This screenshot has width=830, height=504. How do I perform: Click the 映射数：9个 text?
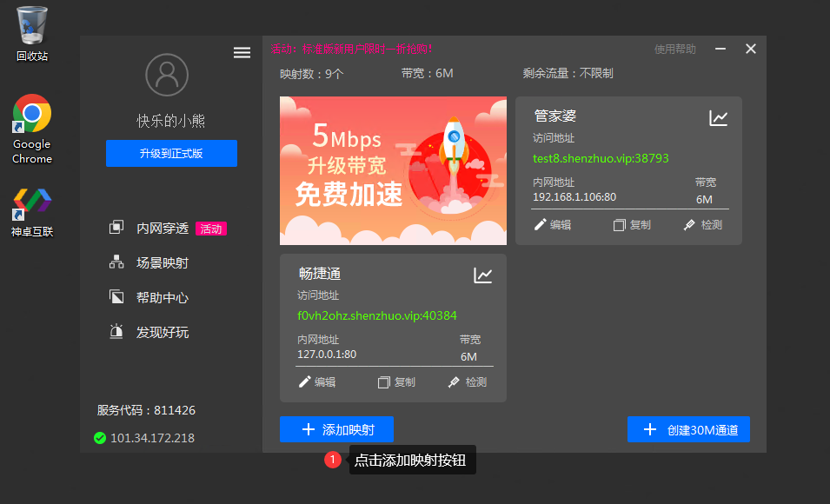coord(312,74)
